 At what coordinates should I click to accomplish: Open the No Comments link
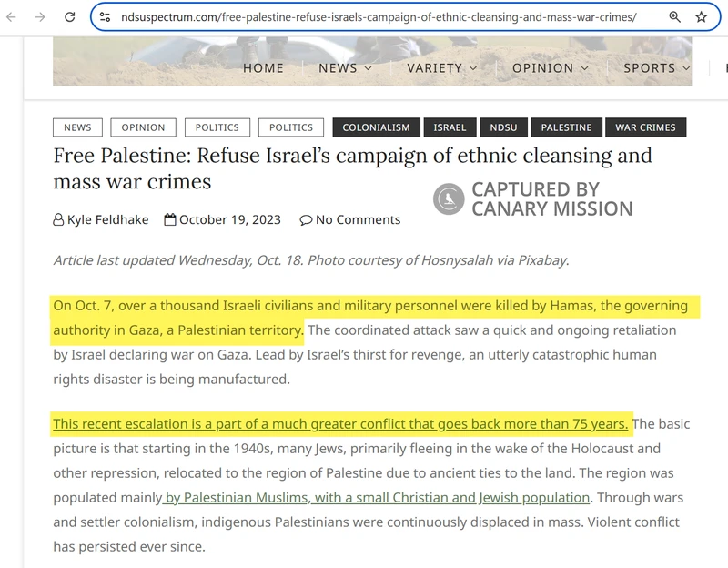pyautogui.click(x=358, y=219)
